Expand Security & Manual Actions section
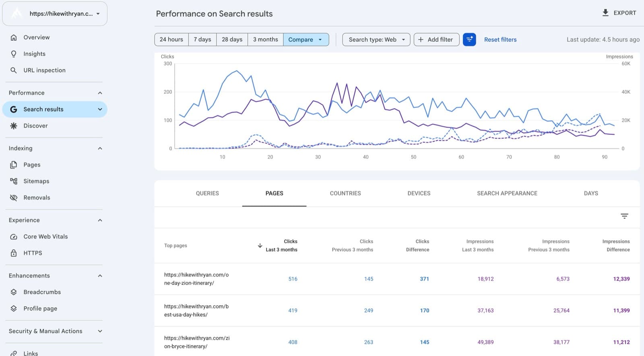This screenshot has width=644, height=356. pyautogui.click(x=100, y=331)
